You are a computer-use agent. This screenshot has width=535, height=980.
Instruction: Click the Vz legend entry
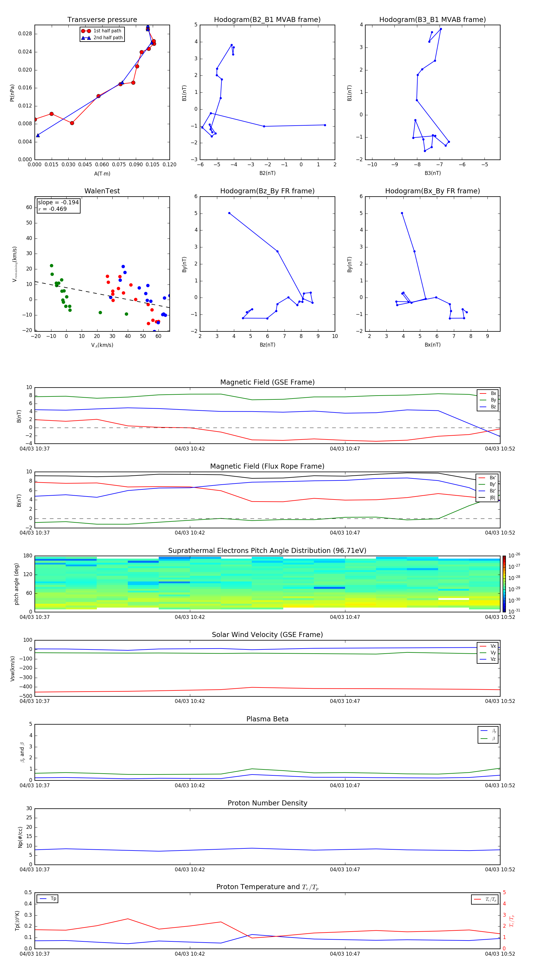click(488, 659)
